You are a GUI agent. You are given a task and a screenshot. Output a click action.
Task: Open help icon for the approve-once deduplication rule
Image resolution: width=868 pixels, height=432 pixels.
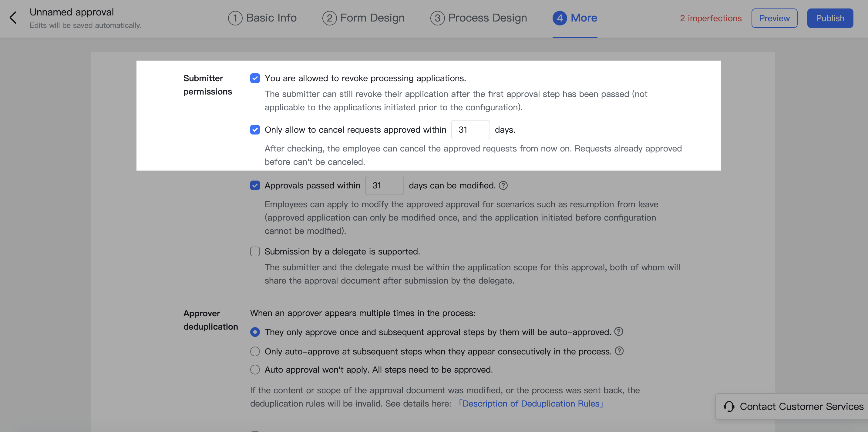618,332
